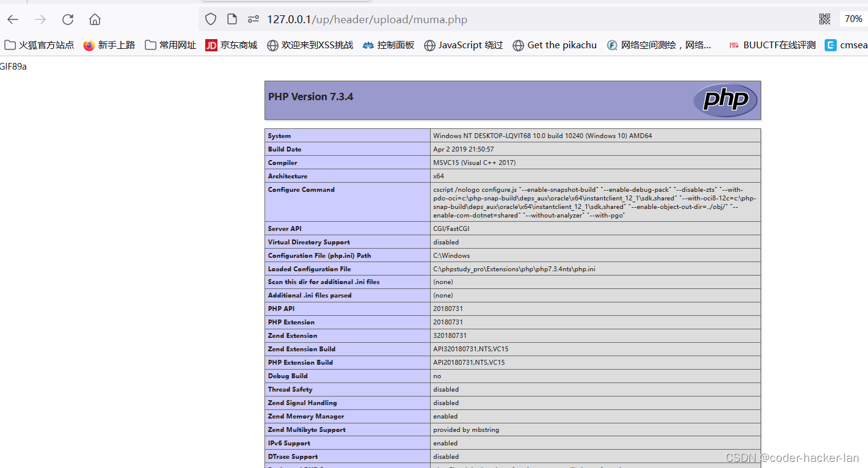868x468 pixels.
Task: Select the Virtual Directory Support label
Action: [x=308, y=242]
